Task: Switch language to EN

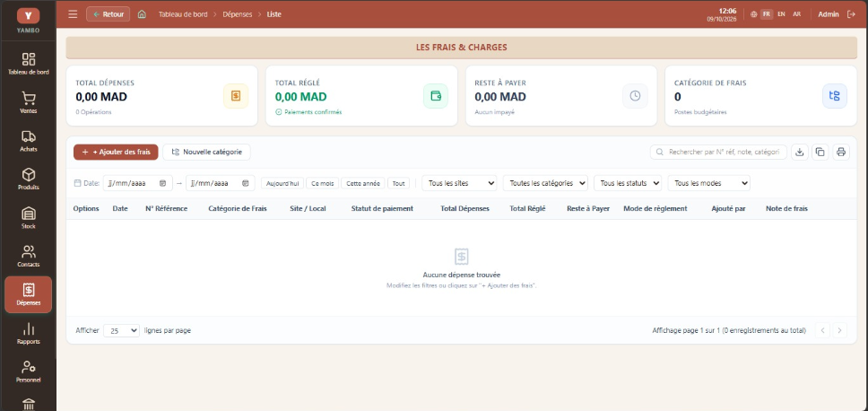Action: point(781,14)
